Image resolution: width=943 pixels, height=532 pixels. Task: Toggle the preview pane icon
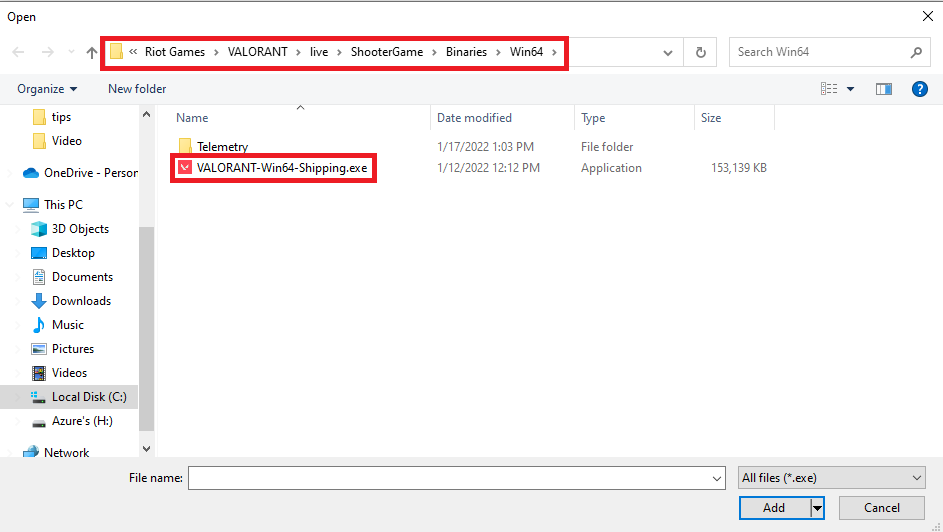(x=883, y=89)
